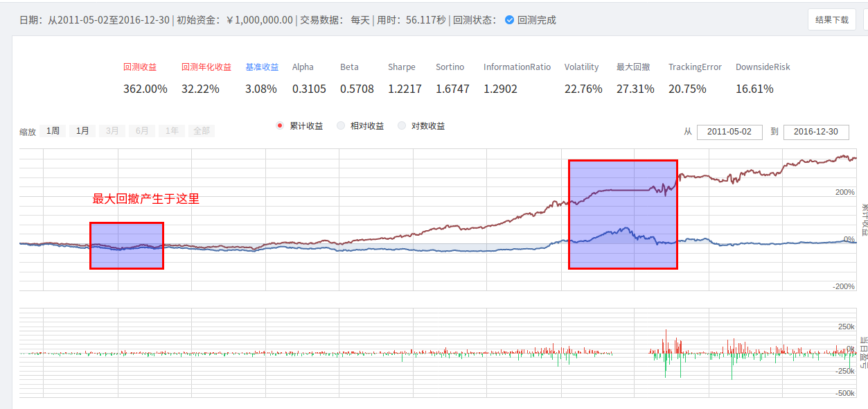This screenshot has width=868, height=409.
Task: Click the Volatility metric label
Action: 582,67
